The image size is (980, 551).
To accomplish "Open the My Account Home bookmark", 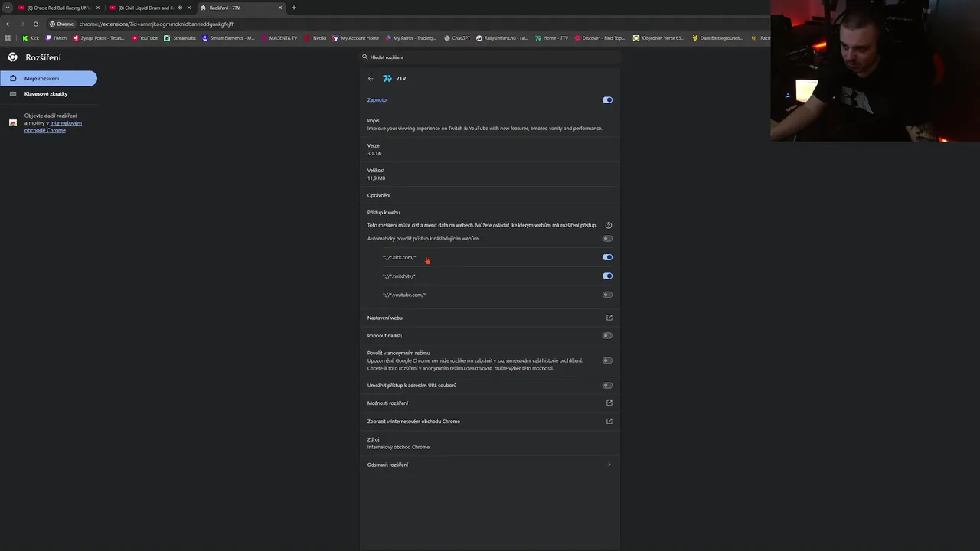I will point(355,37).
